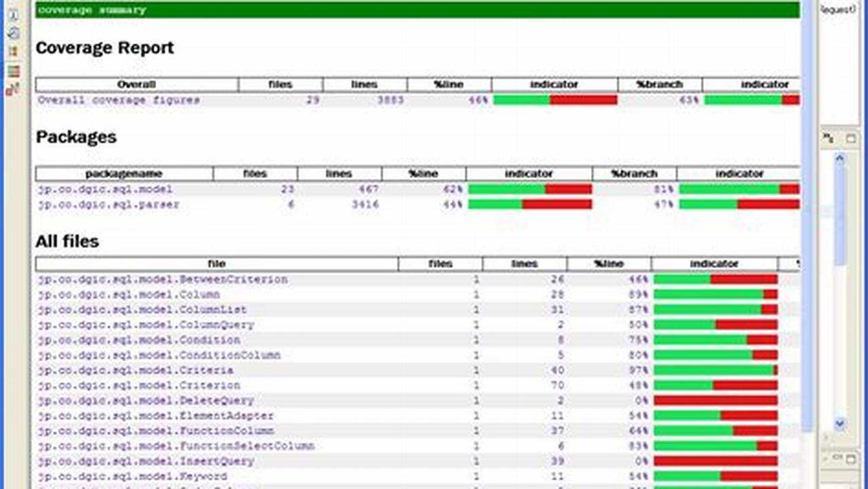Open the Overall coverage figures link
This screenshot has height=489, width=868.
click(118, 99)
